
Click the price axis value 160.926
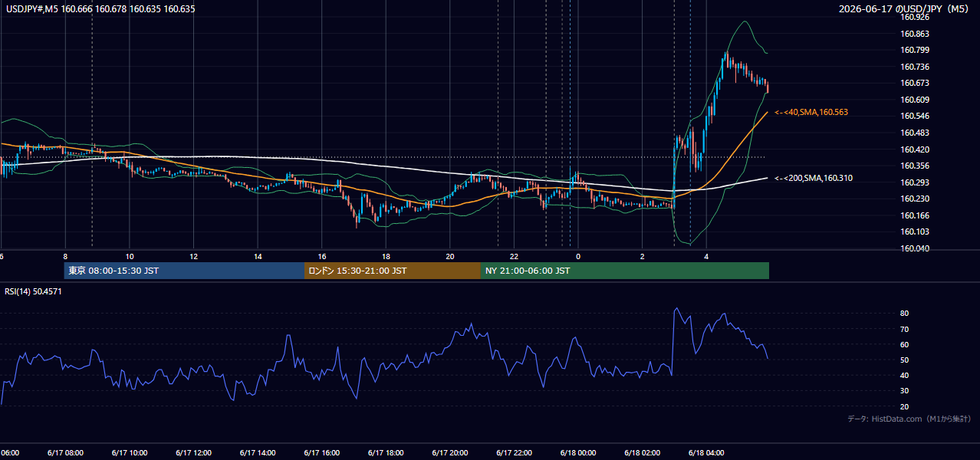[915, 17]
